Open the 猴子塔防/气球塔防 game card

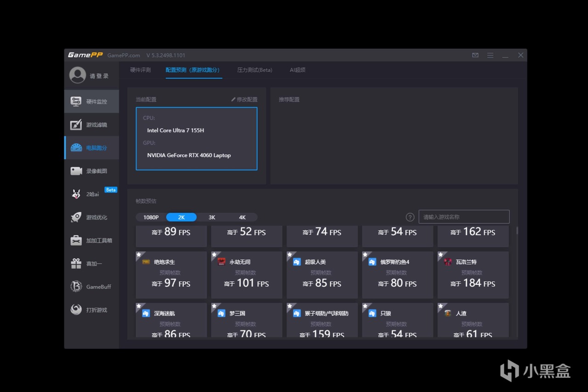click(x=322, y=320)
